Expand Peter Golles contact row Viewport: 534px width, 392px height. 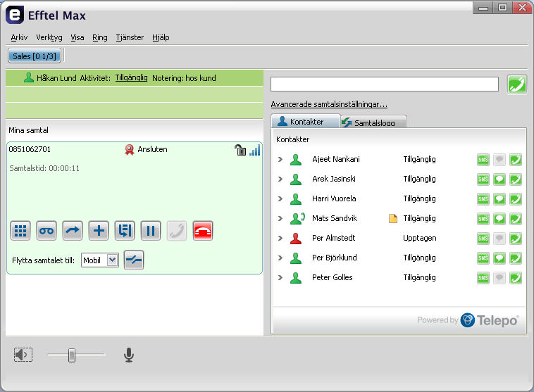[280, 278]
